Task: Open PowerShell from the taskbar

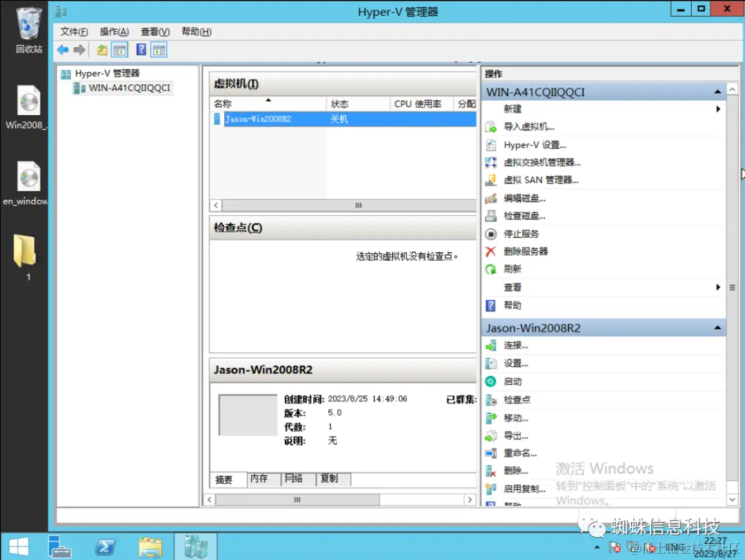Action: click(x=105, y=547)
